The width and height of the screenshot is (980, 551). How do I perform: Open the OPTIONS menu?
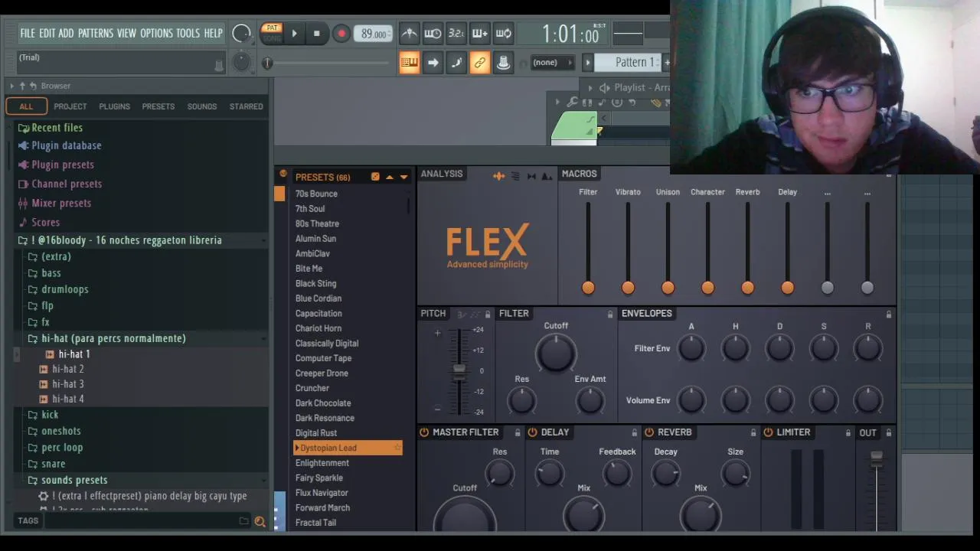point(156,33)
